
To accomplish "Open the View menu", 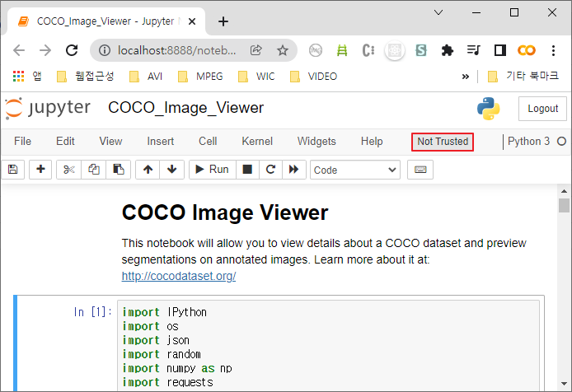I will point(111,141).
